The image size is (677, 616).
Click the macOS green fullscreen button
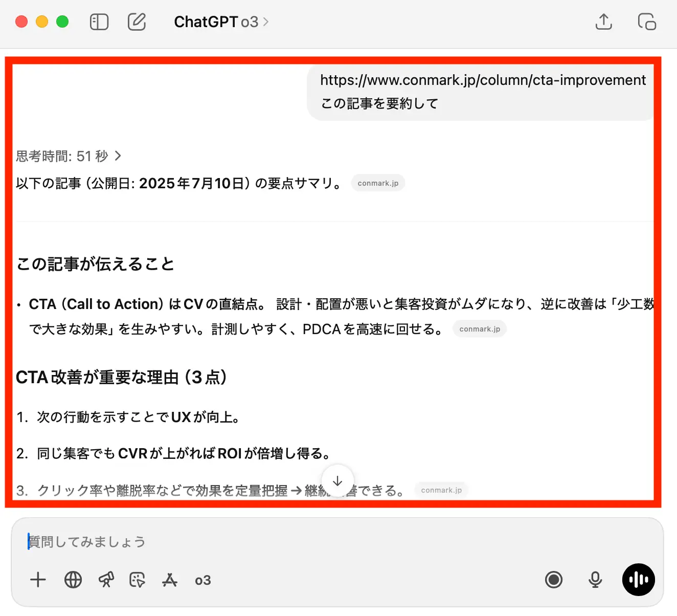click(x=62, y=22)
